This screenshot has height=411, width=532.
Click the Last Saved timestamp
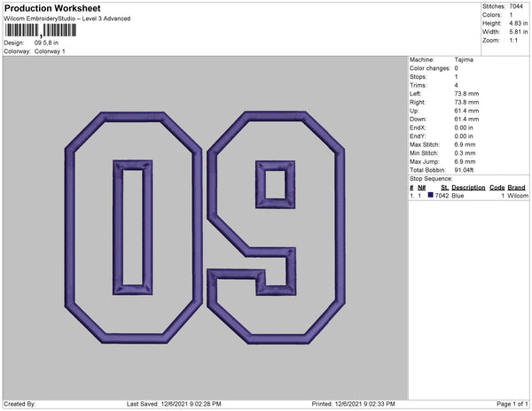pos(175,404)
